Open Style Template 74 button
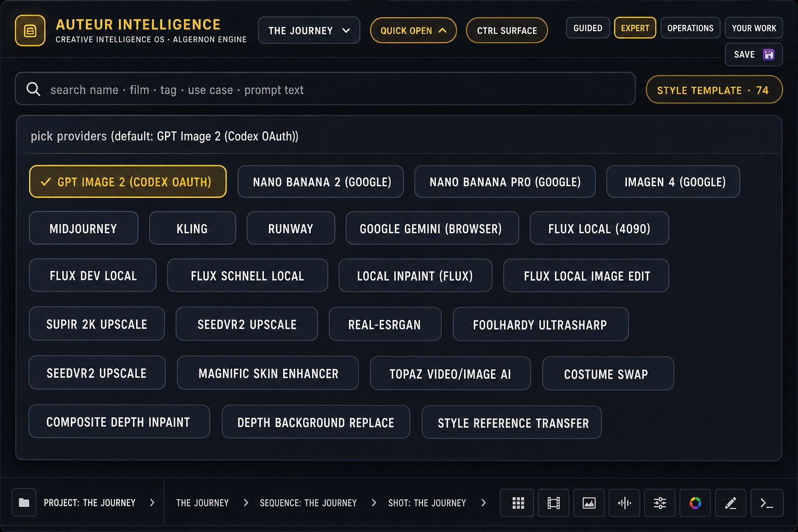This screenshot has height=532, width=798. (x=714, y=90)
